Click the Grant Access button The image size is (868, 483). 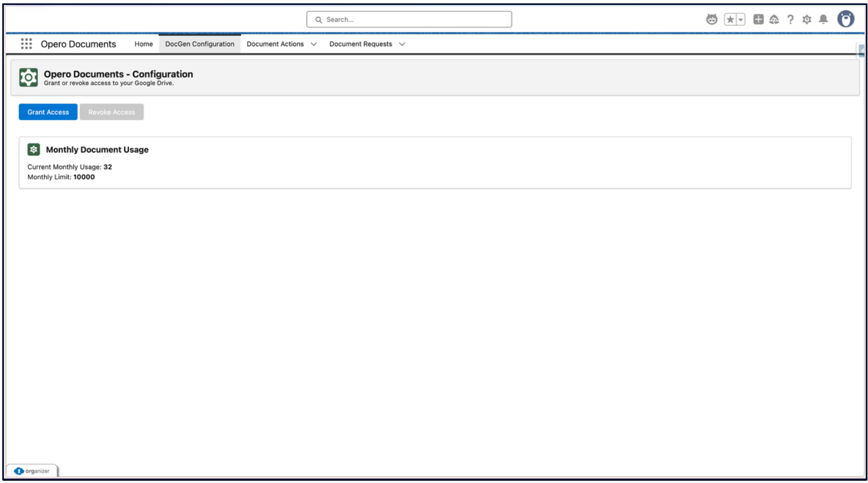[x=48, y=112]
